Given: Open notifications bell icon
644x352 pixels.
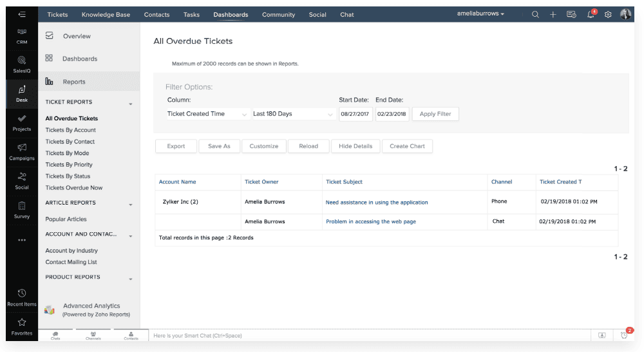Looking at the screenshot, I should click(x=591, y=14).
